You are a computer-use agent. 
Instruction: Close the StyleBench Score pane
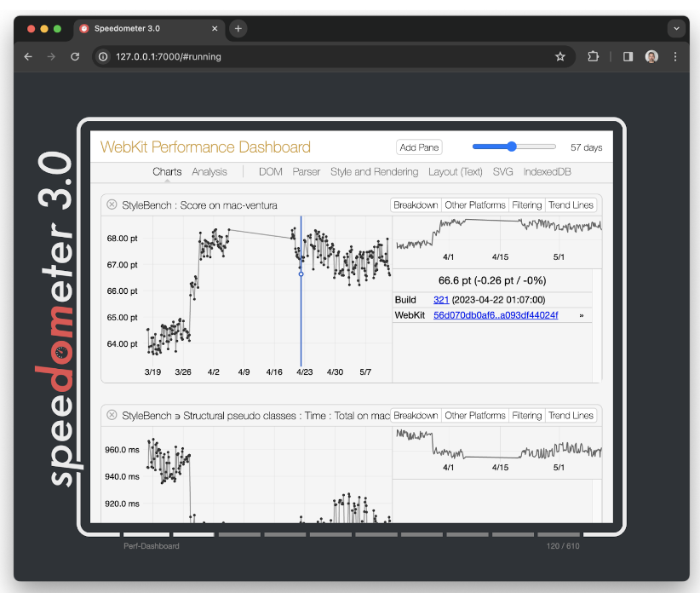pyautogui.click(x=112, y=204)
